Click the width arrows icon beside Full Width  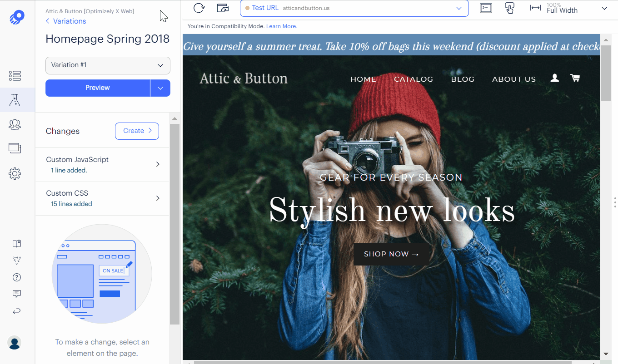[x=535, y=8]
